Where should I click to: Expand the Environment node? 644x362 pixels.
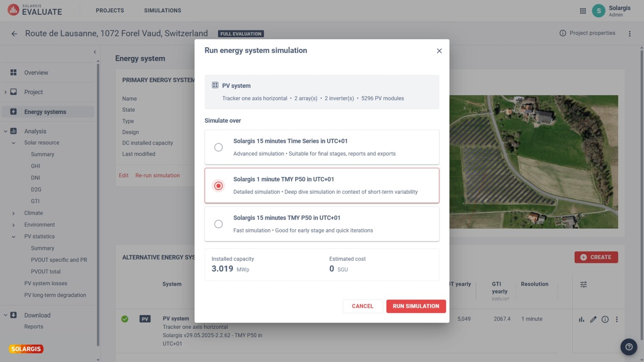[x=14, y=225]
